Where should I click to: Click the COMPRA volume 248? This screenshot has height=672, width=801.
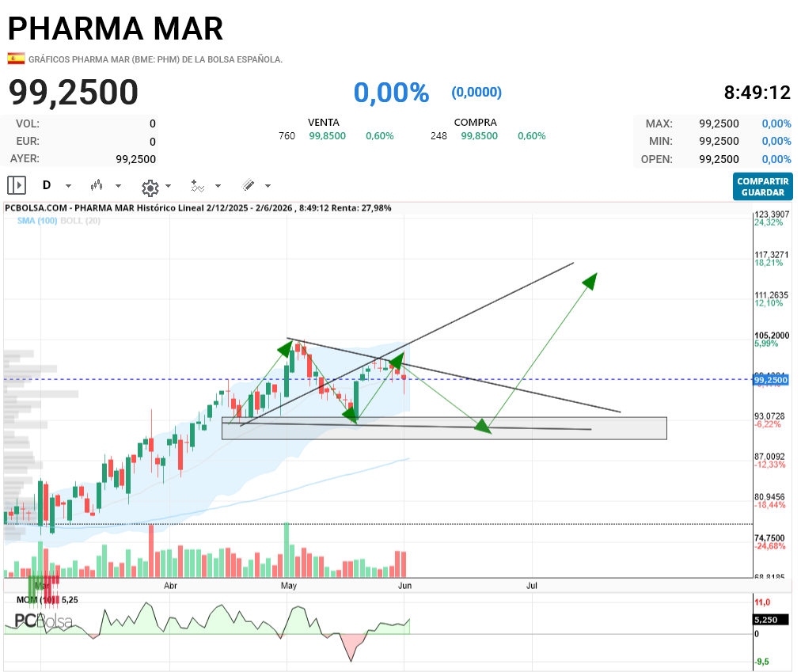coord(438,136)
